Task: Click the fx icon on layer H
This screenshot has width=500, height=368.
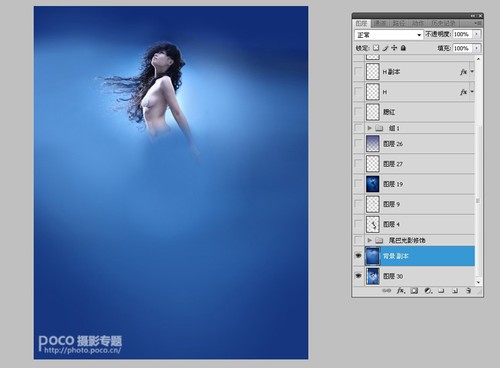Action: 463,92
